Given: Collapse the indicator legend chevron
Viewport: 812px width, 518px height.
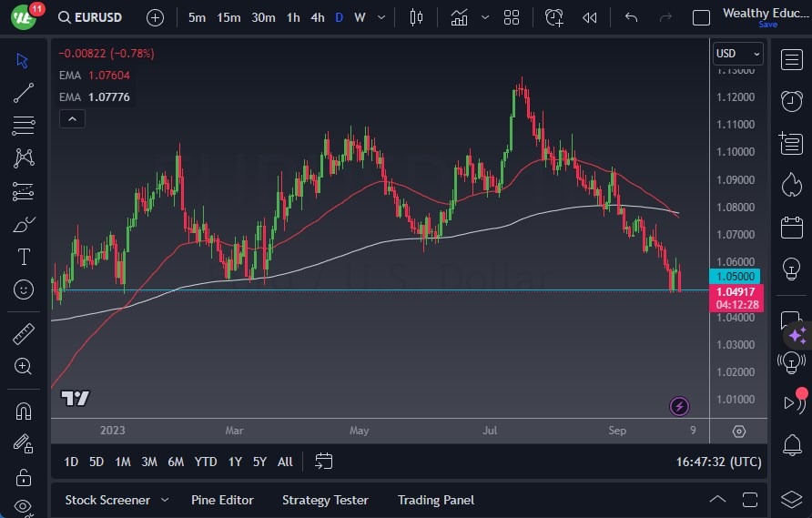Looking at the screenshot, I should pos(72,118).
